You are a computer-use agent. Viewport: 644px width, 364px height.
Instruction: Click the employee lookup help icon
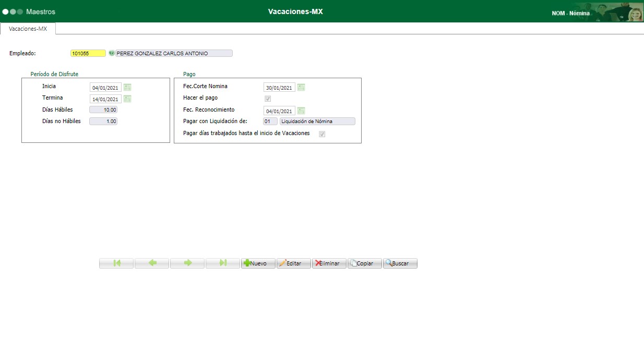tap(111, 53)
